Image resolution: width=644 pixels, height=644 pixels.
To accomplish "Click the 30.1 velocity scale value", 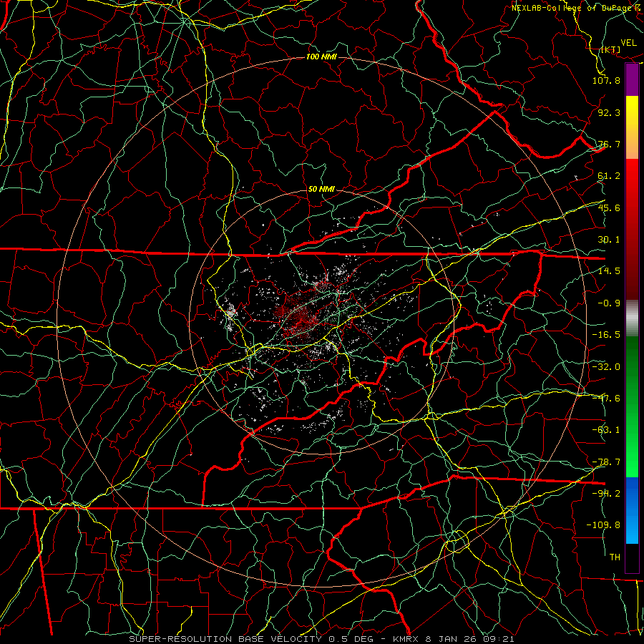I will tap(609, 240).
